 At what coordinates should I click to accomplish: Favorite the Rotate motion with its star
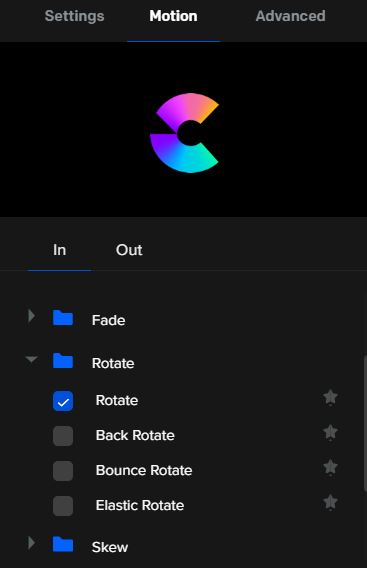pos(330,397)
